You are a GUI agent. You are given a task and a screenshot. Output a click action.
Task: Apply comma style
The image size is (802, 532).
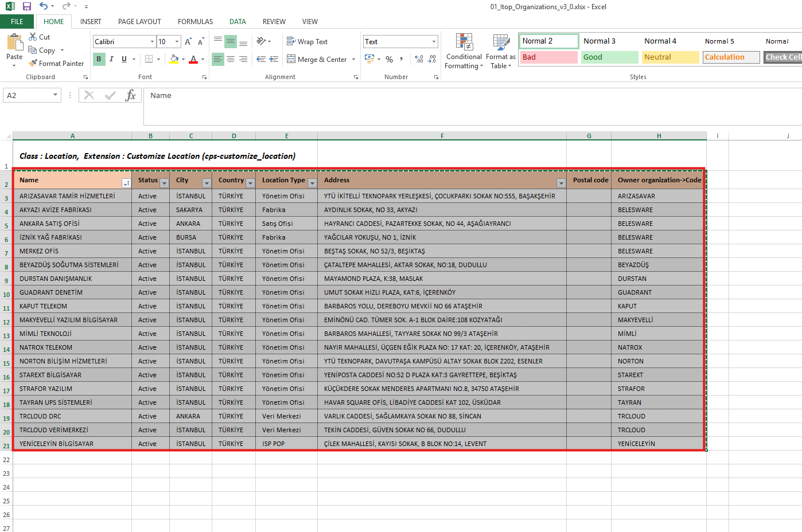402,59
